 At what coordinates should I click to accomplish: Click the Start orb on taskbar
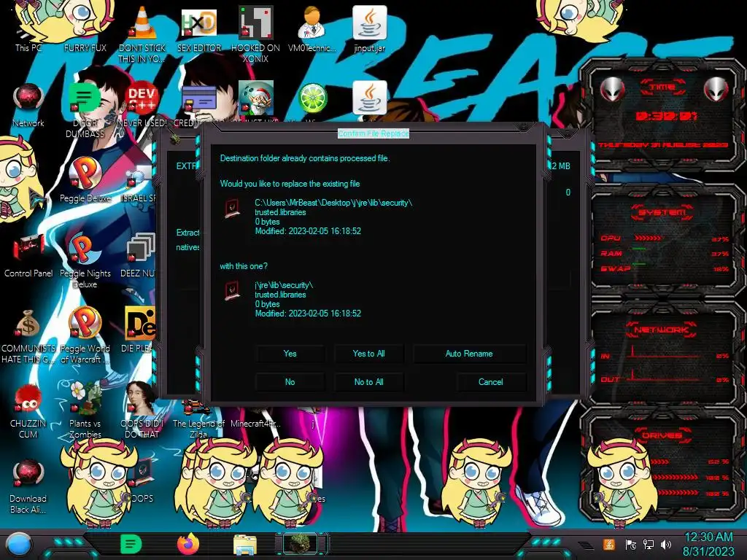coord(18,544)
